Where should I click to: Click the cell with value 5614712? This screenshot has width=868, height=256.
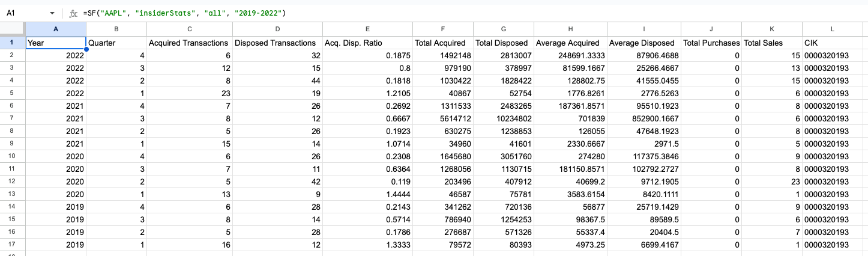click(443, 118)
